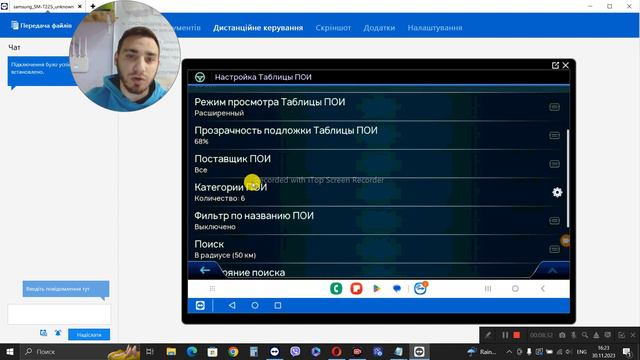Open Opera browser from taskbar
This screenshot has height=360, width=640.
click(x=336, y=351)
